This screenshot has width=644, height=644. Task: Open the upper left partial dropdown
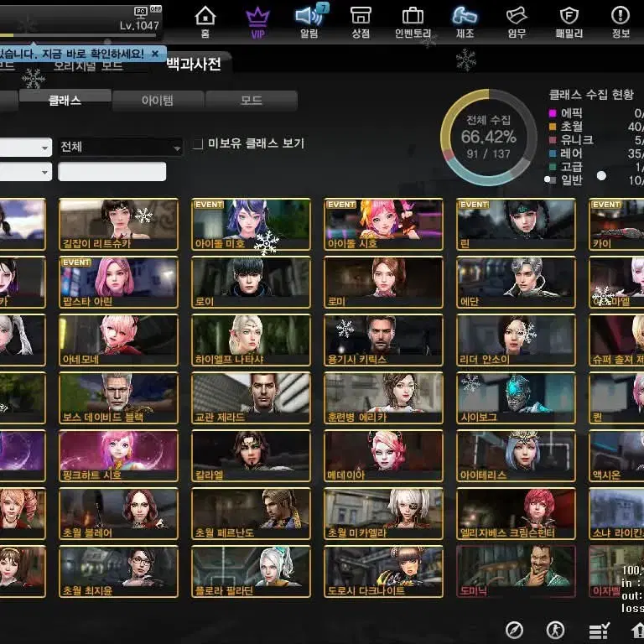pos(26,148)
